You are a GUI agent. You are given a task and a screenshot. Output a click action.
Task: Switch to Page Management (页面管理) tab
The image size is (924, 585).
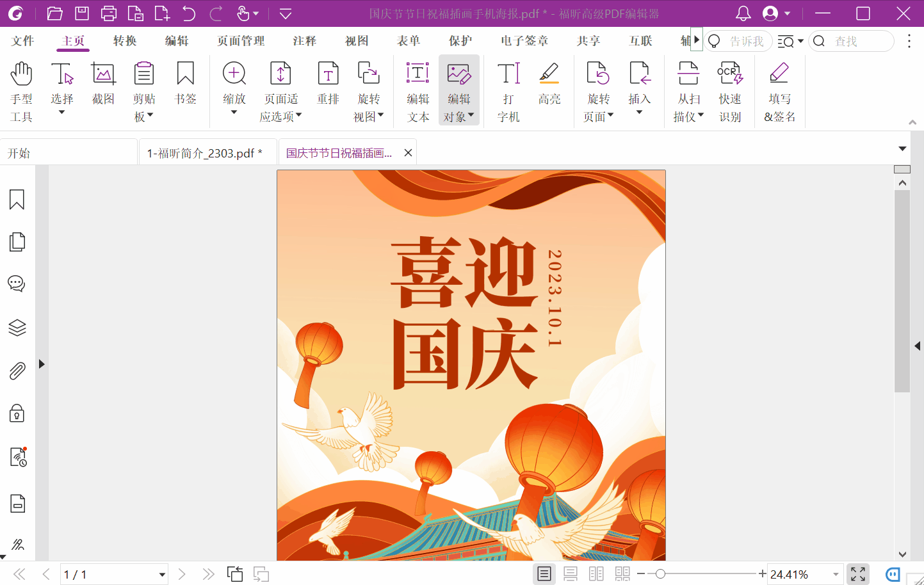[x=241, y=41]
